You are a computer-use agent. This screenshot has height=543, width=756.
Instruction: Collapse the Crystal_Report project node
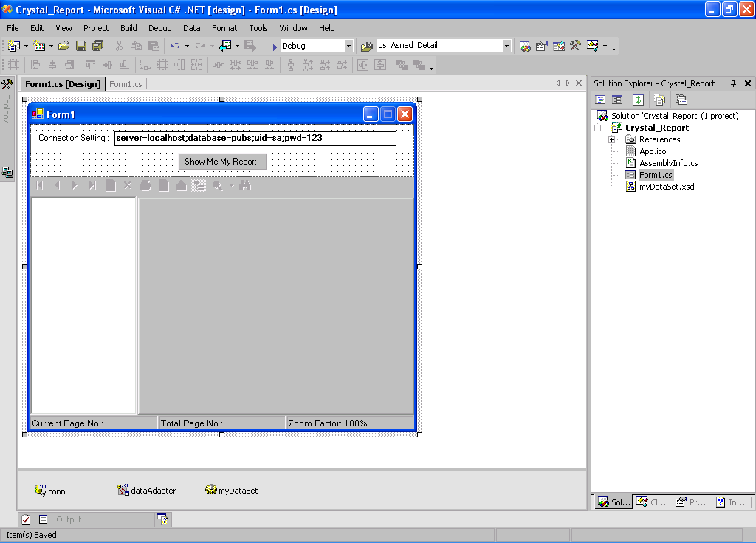597,128
